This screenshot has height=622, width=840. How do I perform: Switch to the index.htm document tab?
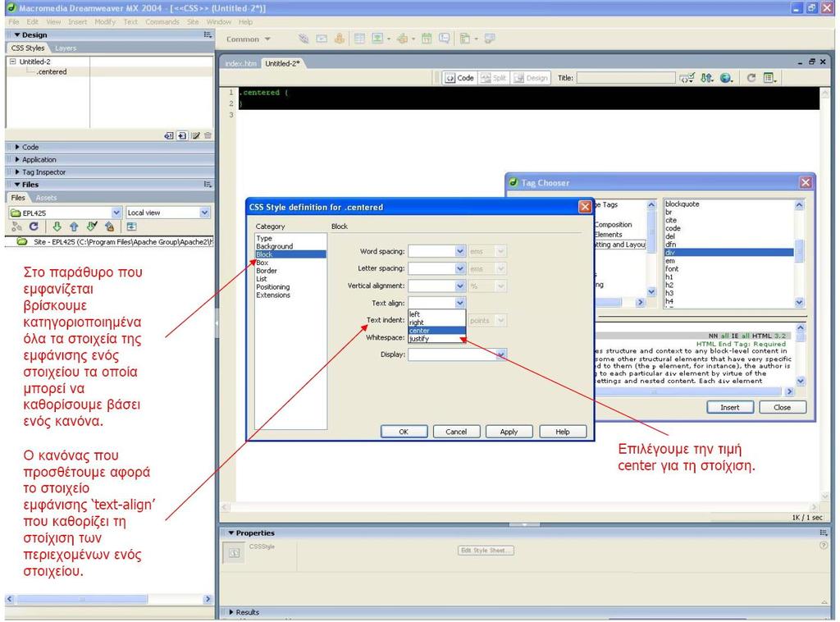[x=240, y=63]
